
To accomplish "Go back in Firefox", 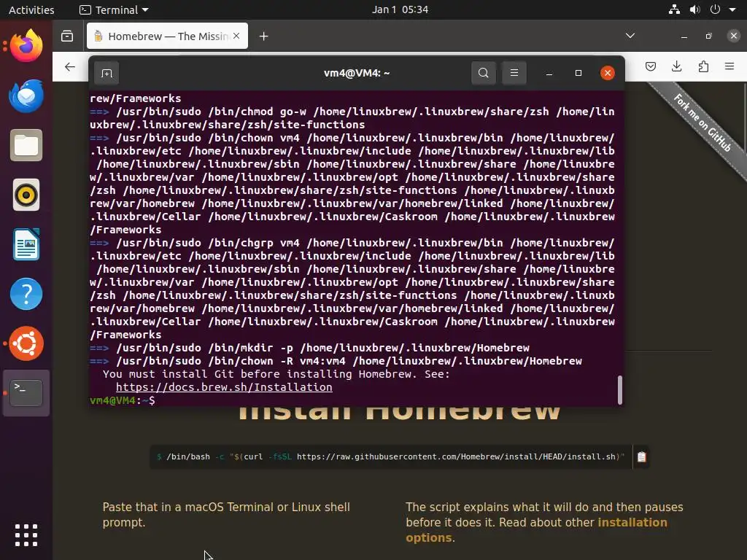I will click(70, 66).
